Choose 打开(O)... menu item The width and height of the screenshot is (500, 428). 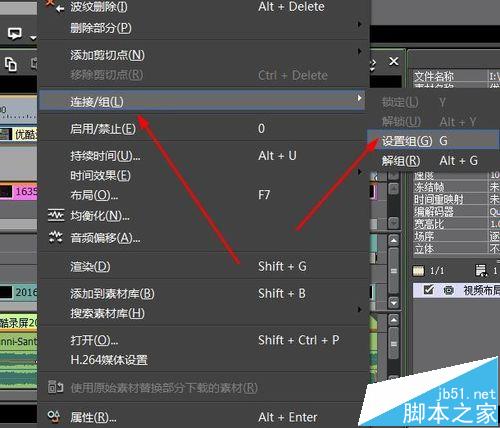(x=203, y=340)
